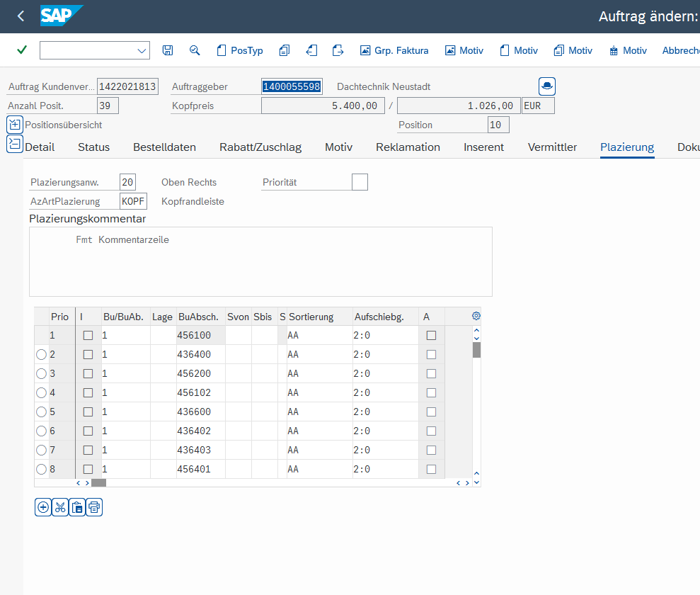Click the Motiv button with picture icon

(464, 50)
